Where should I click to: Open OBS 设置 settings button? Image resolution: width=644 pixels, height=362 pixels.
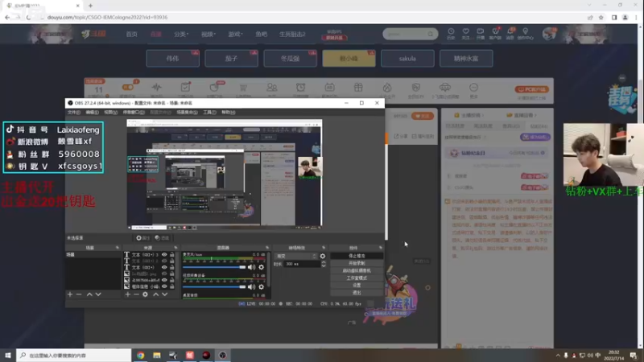click(357, 286)
